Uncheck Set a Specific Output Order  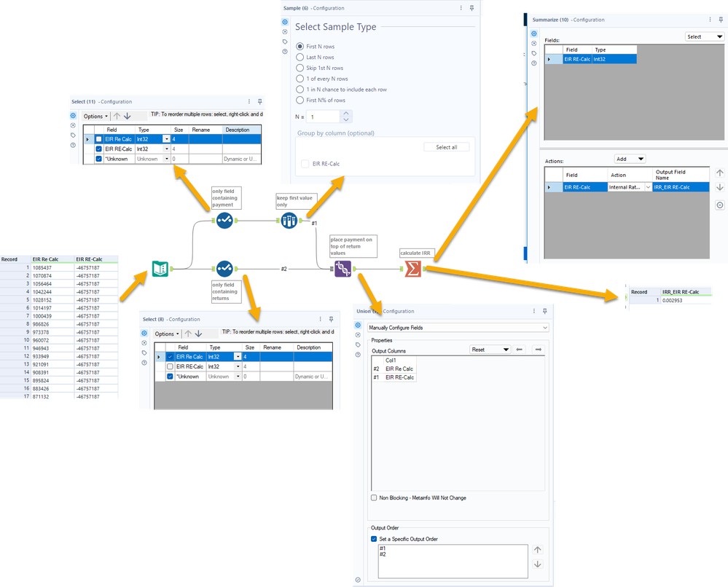pos(374,539)
